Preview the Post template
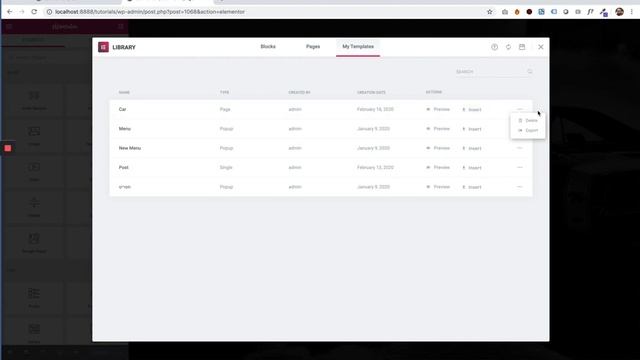This screenshot has height=360, width=640. click(438, 167)
